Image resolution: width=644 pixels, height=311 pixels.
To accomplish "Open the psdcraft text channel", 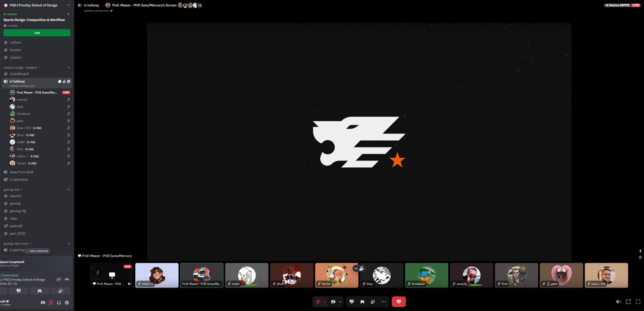I will (37, 226).
